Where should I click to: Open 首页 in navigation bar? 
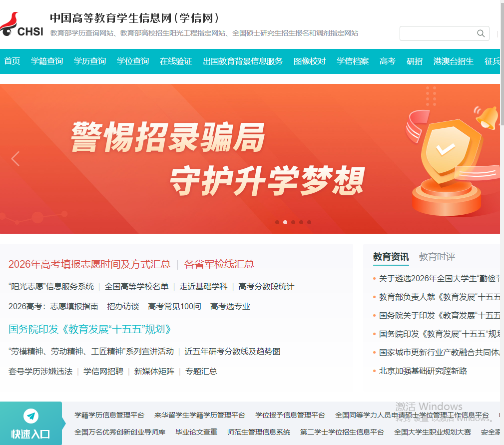(12, 61)
